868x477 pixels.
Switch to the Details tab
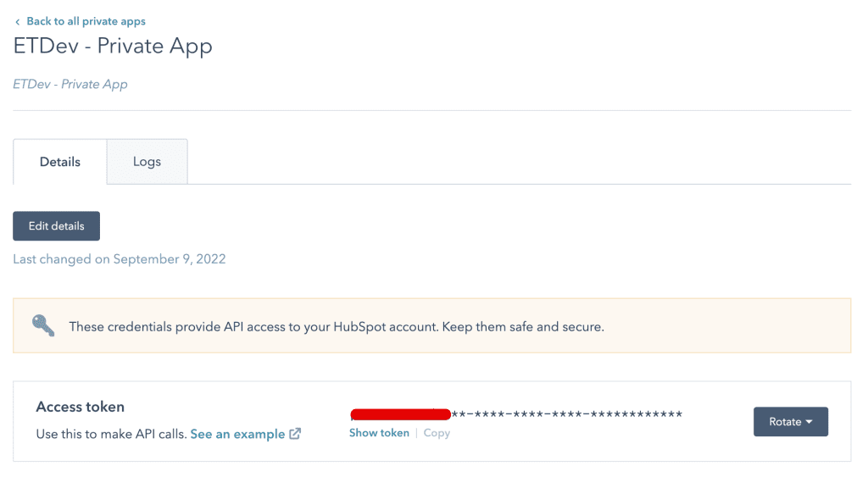click(60, 162)
